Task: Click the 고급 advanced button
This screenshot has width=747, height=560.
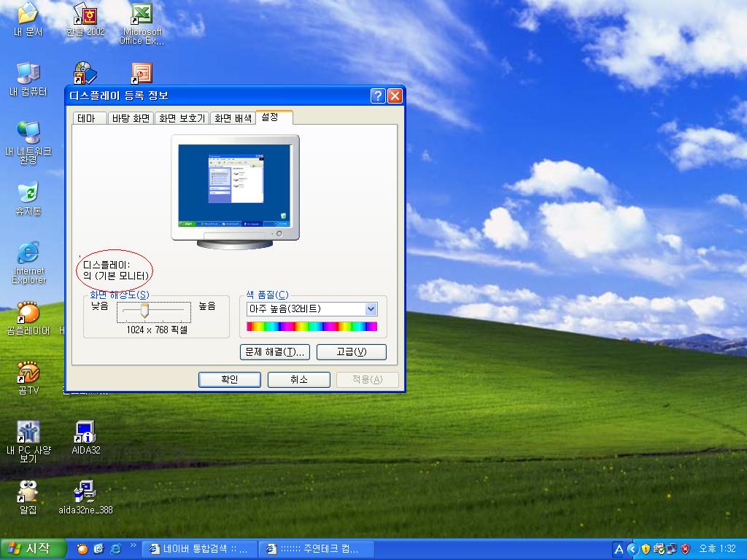Action: pos(351,352)
